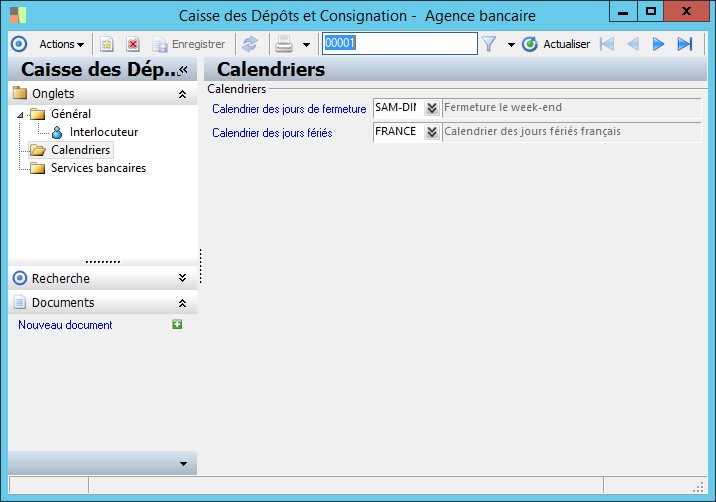Expand the Recherche section

pos(182,278)
